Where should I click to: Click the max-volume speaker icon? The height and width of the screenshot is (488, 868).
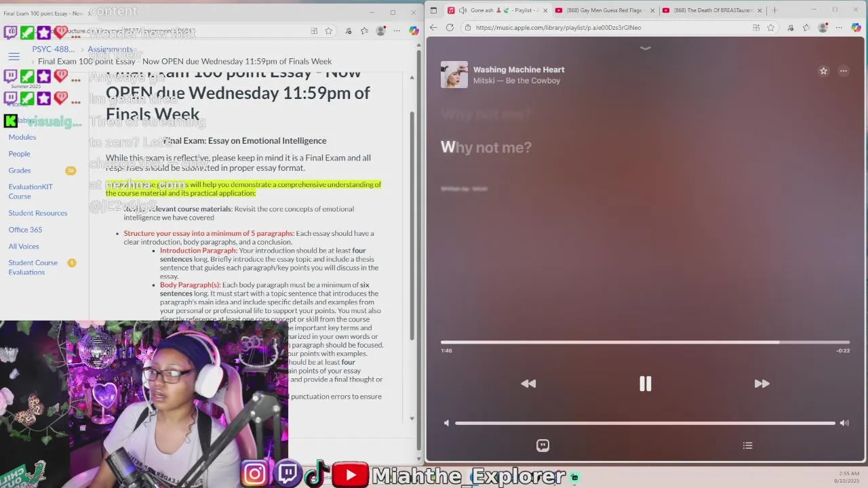click(844, 423)
